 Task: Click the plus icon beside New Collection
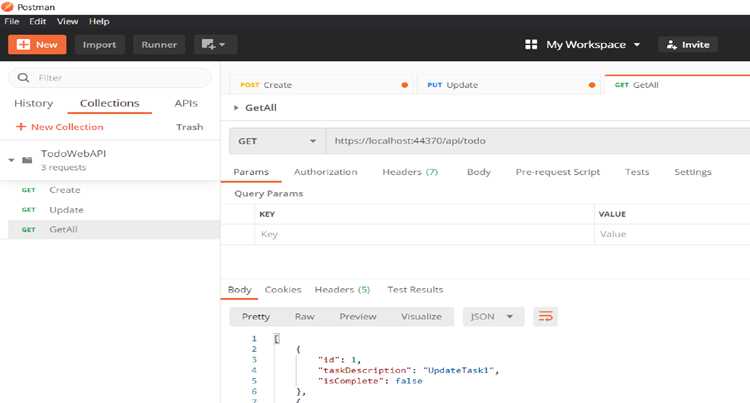(21, 127)
